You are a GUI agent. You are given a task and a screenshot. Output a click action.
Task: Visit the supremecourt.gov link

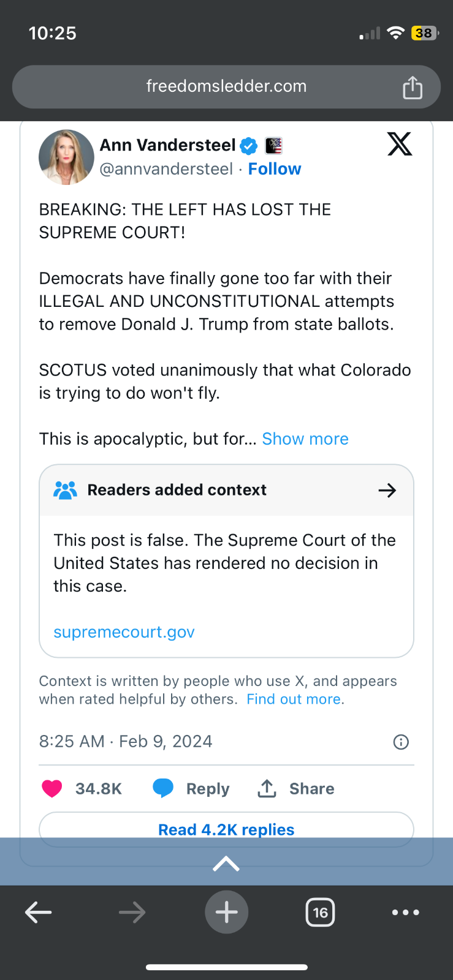pyautogui.click(x=124, y=632)
